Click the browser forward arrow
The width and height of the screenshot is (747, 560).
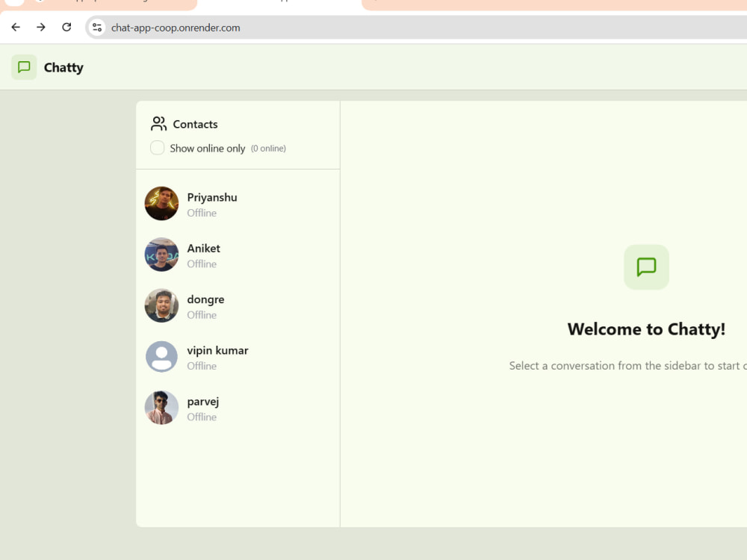[41, 27]
